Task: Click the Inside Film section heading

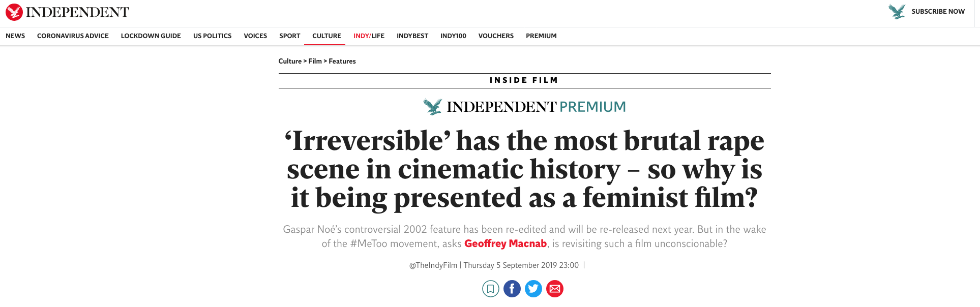Action: point(524,80)
